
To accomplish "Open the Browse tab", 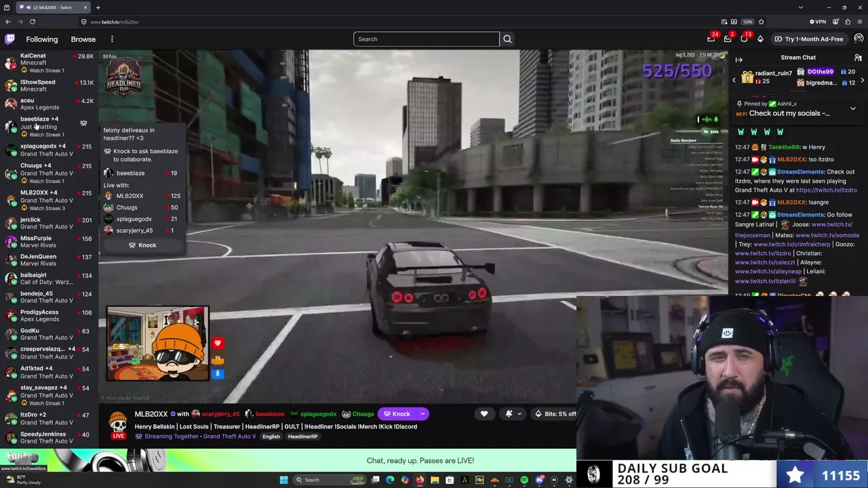I will click(x=83, y=39).
